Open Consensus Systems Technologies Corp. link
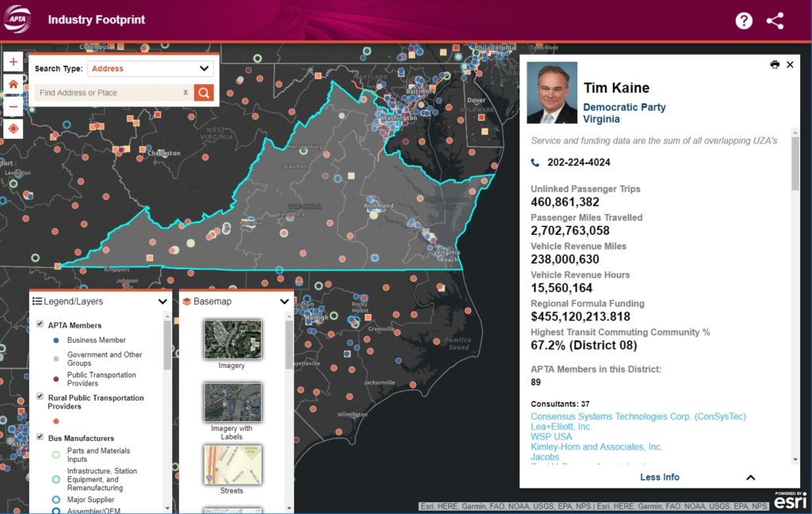 pos(638,416)
